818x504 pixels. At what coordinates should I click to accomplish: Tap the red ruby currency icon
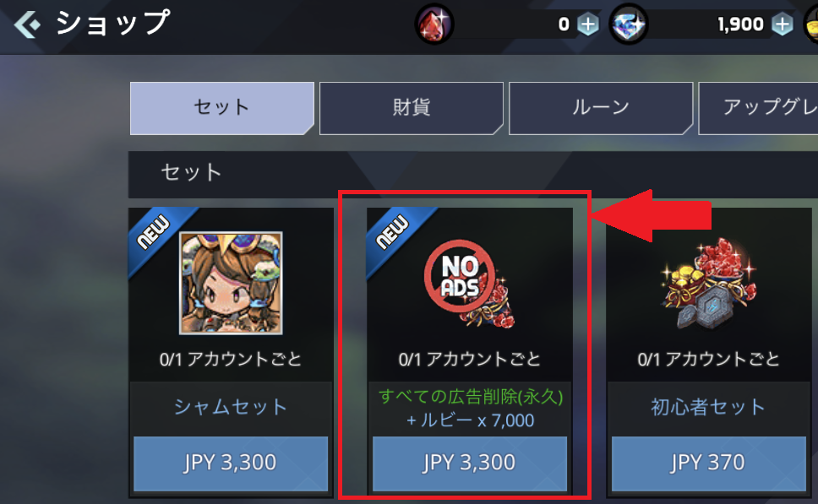tap(434, 24)
